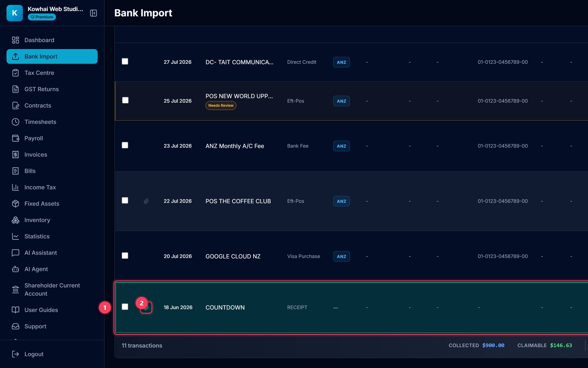588x368 pixels.
Task: Click ANZ badge on Monthly A/C Fee row
Action: (x=341, y=146)
